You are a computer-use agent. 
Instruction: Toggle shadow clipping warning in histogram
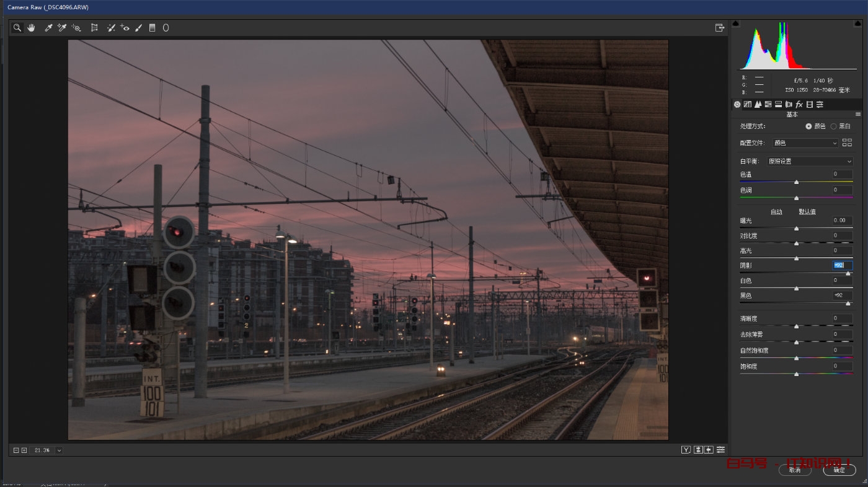[736, 24]
